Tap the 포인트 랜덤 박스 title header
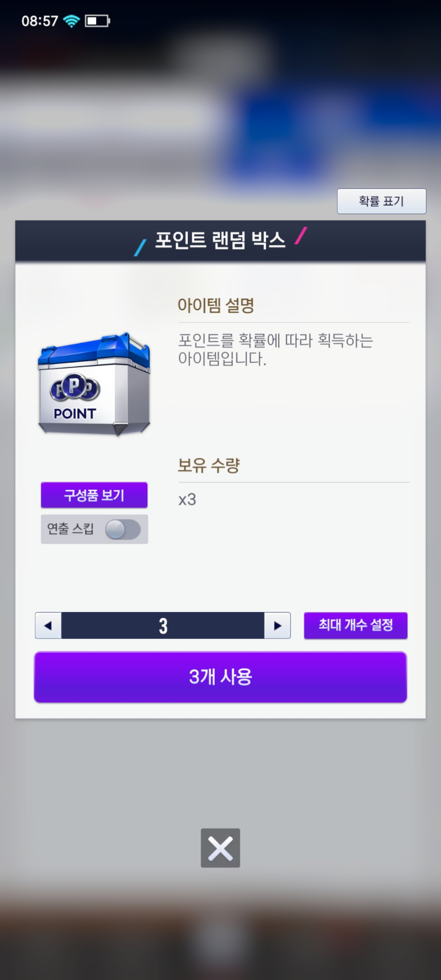The image size is (441, 980). (x=220, y=240)
